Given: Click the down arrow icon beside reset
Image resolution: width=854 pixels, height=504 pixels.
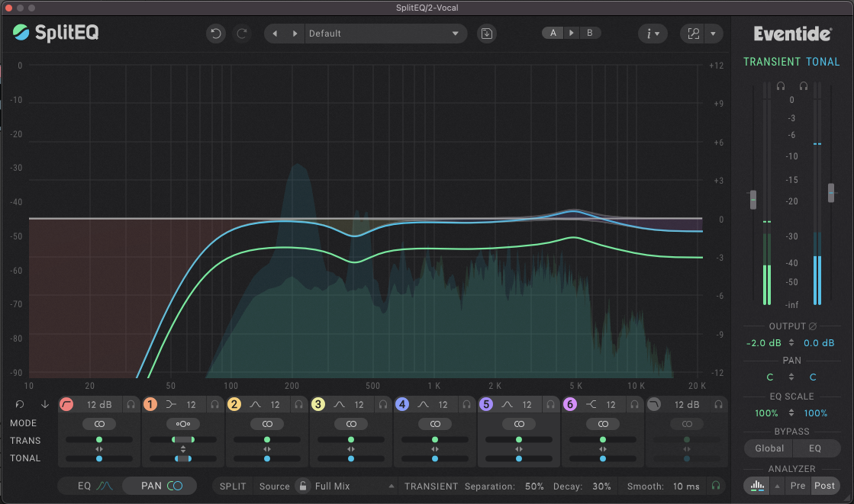Looking at the screenshot, I should point(45,404).
